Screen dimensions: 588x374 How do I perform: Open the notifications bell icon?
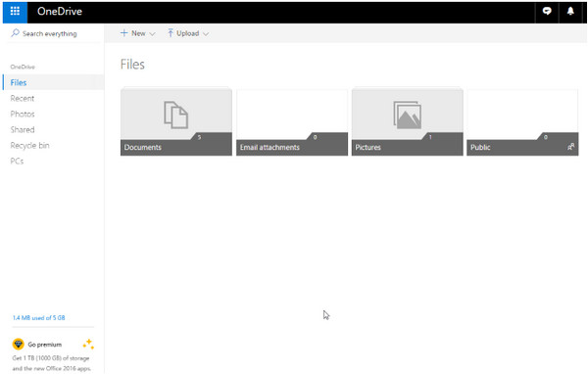point(570,11)
